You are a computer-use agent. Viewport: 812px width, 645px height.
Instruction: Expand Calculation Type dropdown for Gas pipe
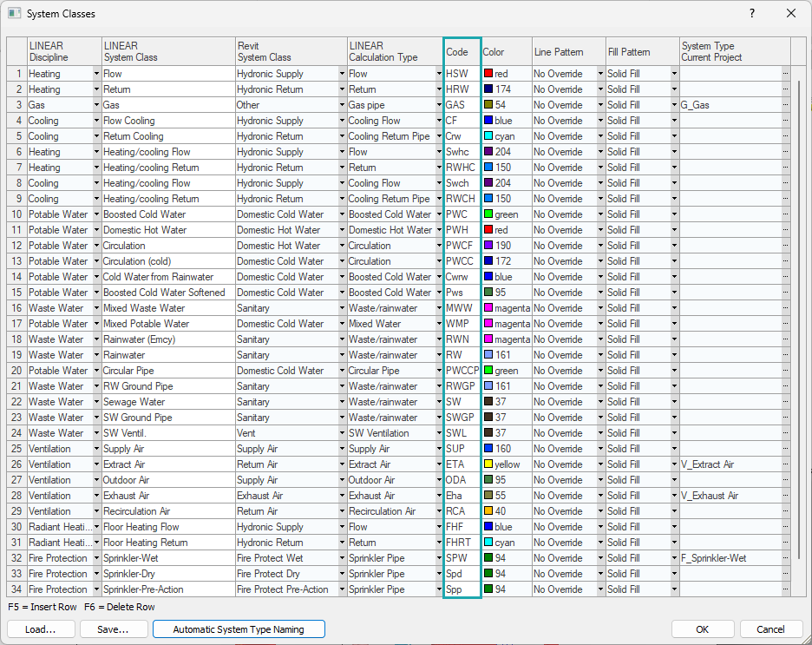pyautogui.click(x=439, y=105)
